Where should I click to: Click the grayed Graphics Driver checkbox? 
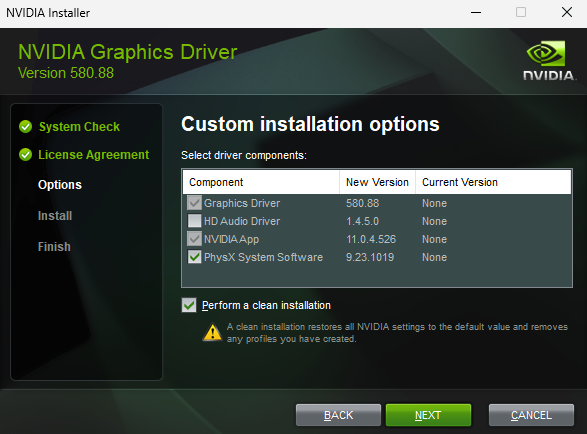pos(194,203)
